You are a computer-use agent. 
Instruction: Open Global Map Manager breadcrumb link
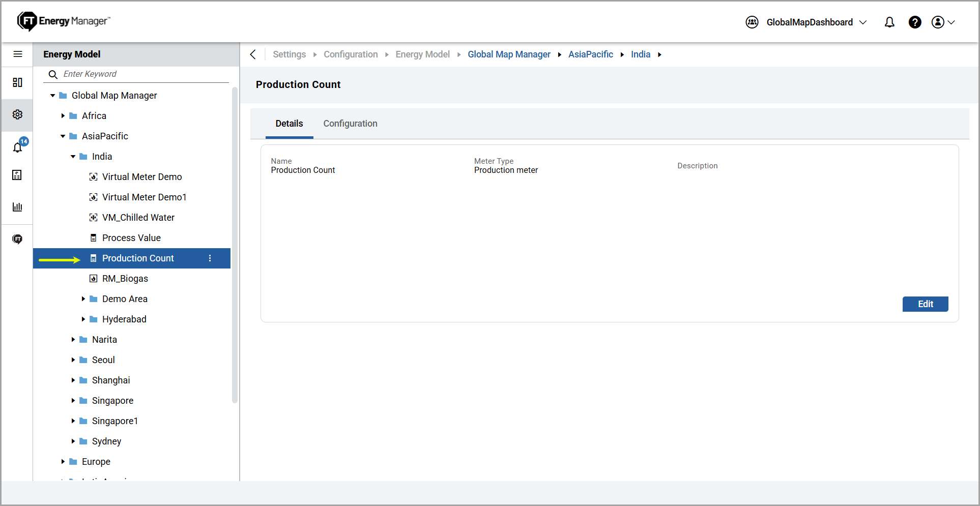tap(509, 54)
